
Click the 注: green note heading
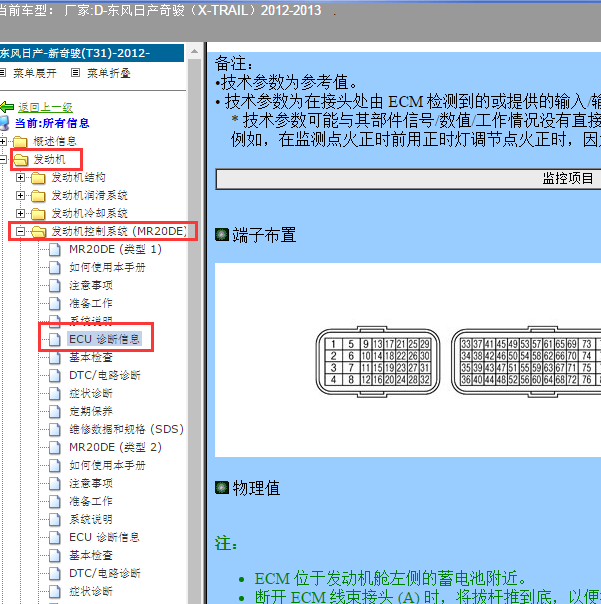click(226, 544)
